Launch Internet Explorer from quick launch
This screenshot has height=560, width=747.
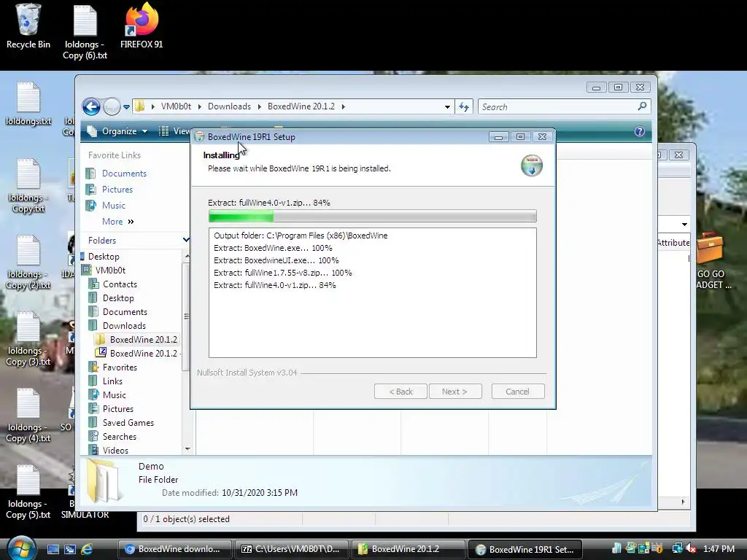[87, 549]
